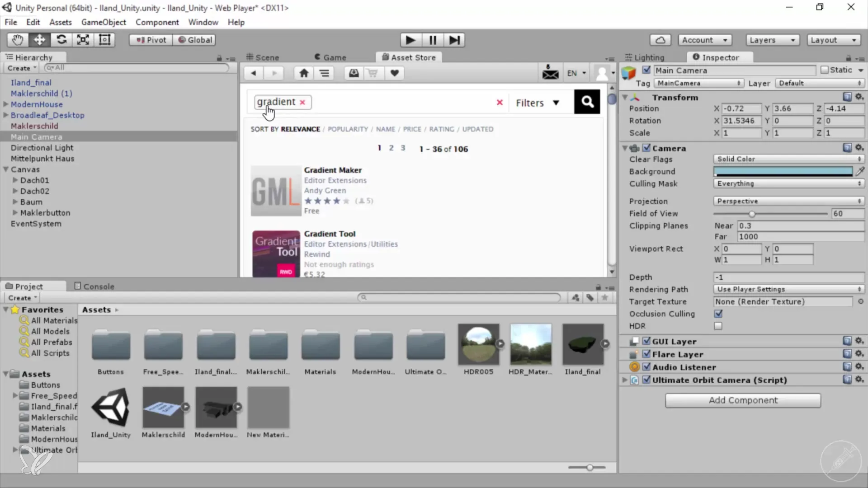Open Asset Store inbox messages
Screen dimensions: 868x488
(550, 73)
